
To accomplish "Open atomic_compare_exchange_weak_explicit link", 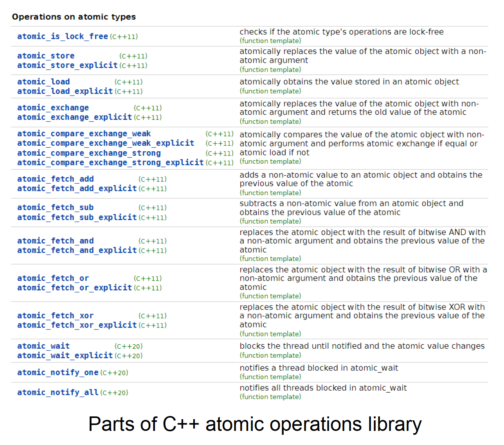I will (106, 143).
